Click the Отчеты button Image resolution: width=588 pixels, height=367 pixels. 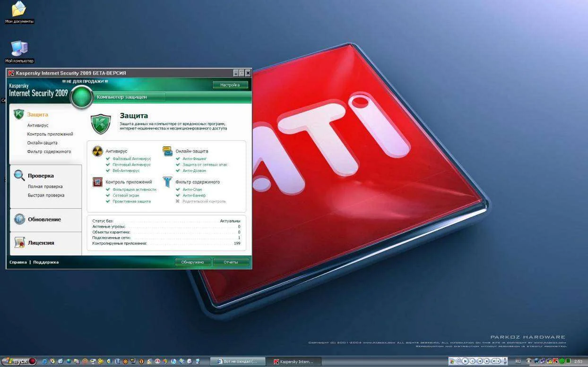[231, 262]
